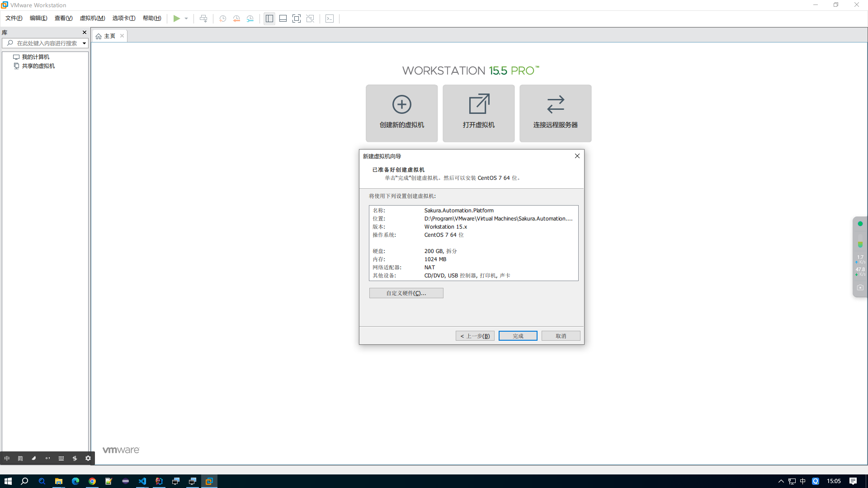Click IME 中 Chinese mode icon in floating bar
This screenshot has height=488, width=868.
click(x=7, y=458)
